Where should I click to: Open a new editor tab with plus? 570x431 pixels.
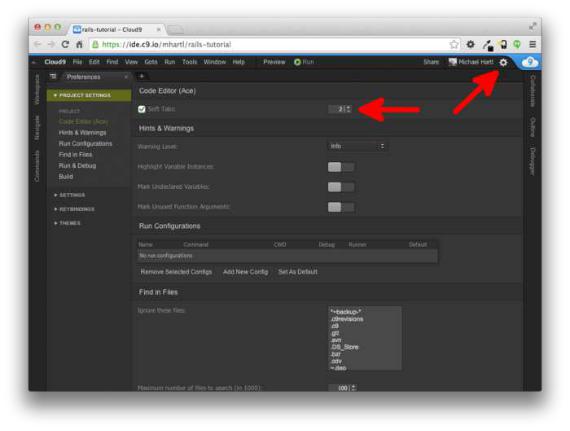pyautogui.click(x=142, y=76)
